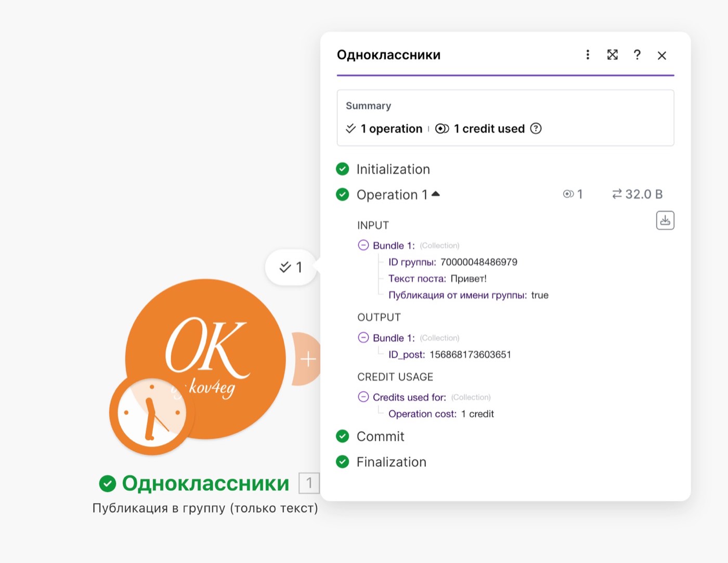Select Текст поста value Привет!
The width and height of the screenshot is (728, 563).
[x=469, y=279]
